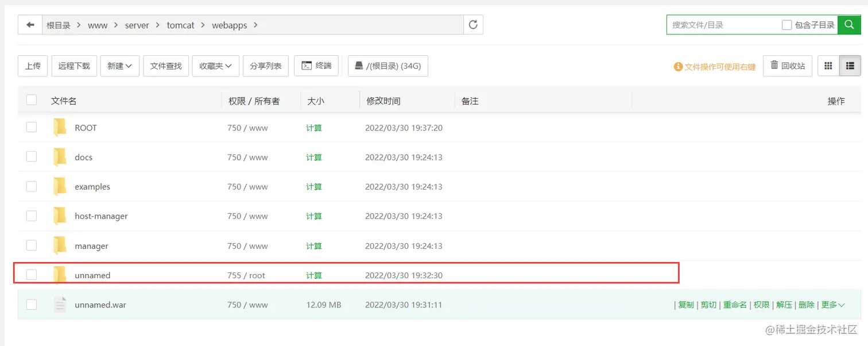868x346 pixels.
Task: Click the unnamed folder icon
Action: (x=60, y=275)
